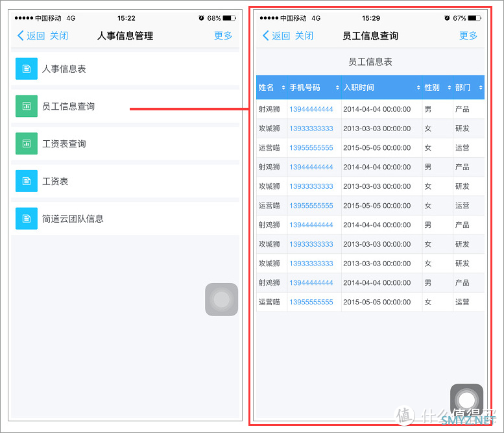Select department 运营 in the last table row
This screenshot has width=504, height=433.
tap(462, 302)
